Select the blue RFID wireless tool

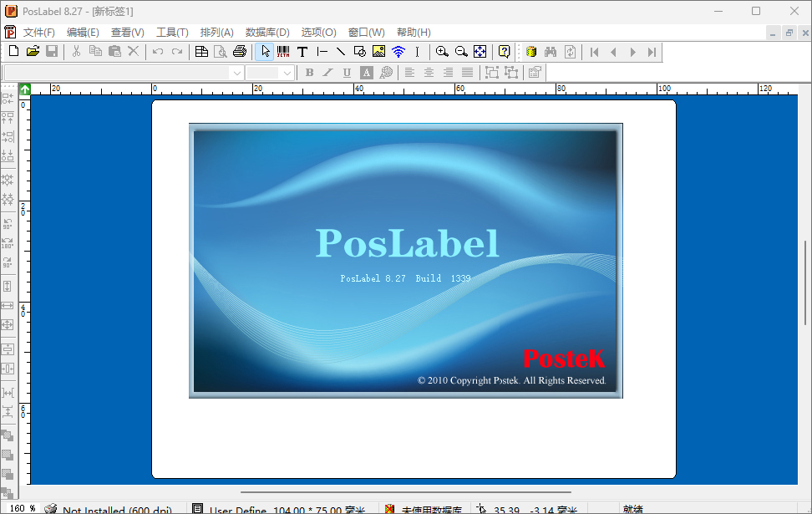[398, 51]
